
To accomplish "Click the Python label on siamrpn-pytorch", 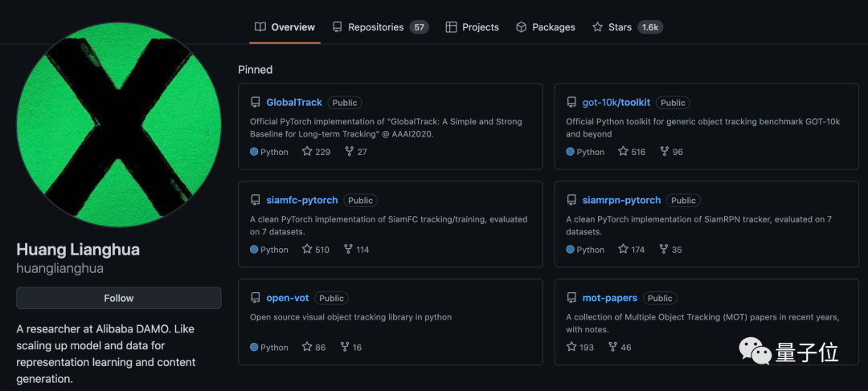I will [591, 250].
